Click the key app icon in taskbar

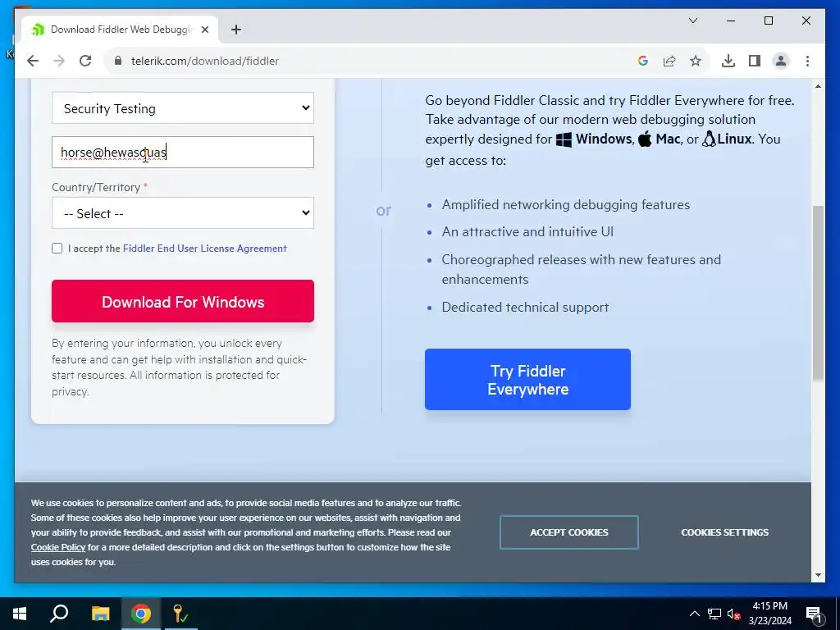pyautogui.click(x=180, y=614)
